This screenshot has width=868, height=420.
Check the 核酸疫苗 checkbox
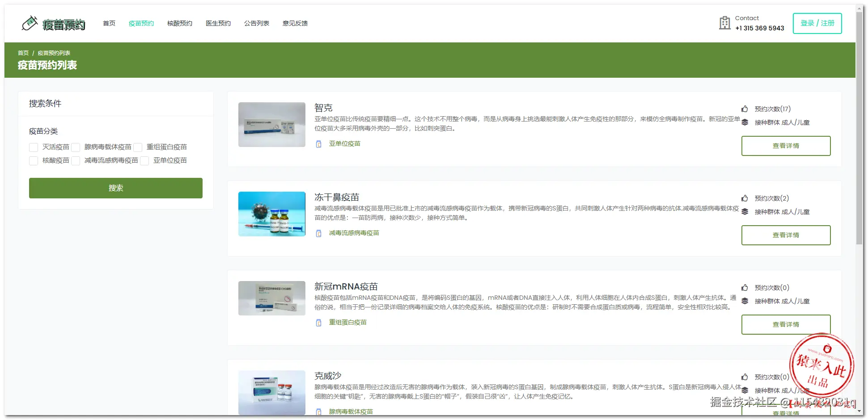pyautogui.click(x=34, y=161)
